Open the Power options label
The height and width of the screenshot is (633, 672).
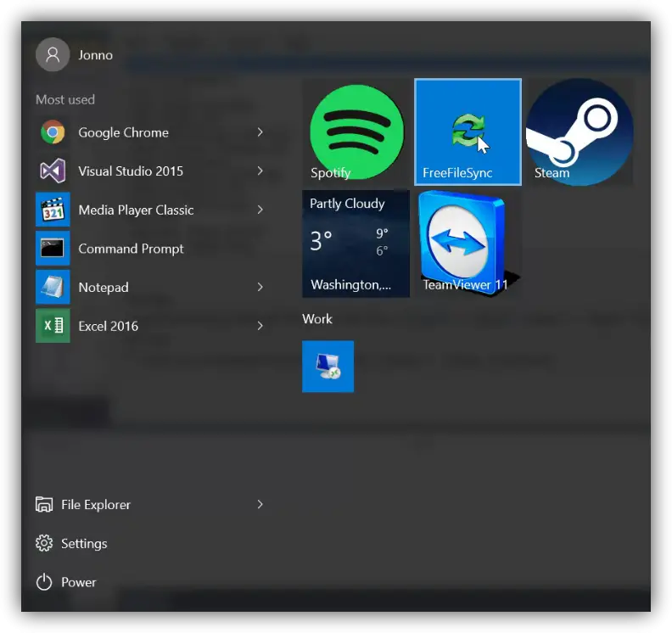click(78, 582)
